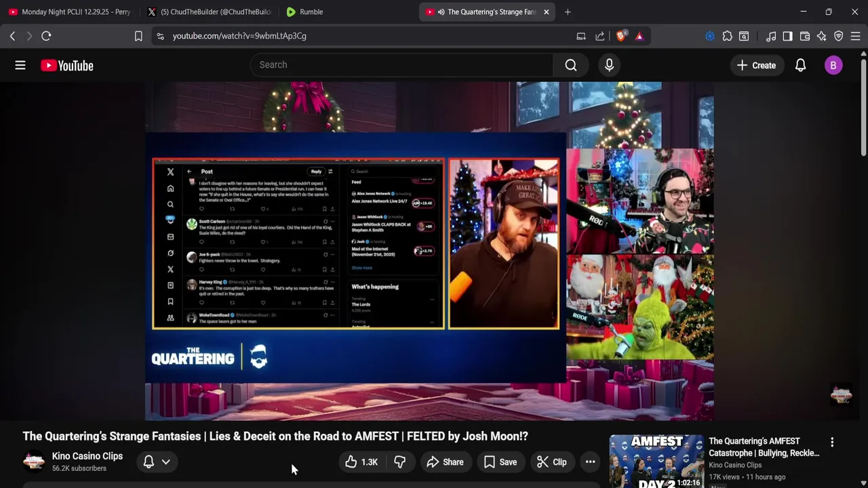Screen dimensions: 868x488
Task: Open the AMFEST Day 2 recommended video thumbnail
Action: tap(656, 462)
